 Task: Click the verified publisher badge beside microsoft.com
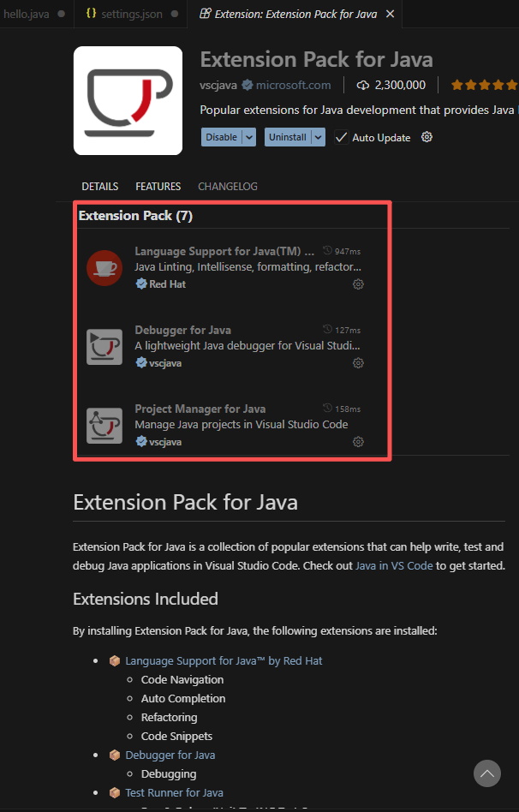247,85
